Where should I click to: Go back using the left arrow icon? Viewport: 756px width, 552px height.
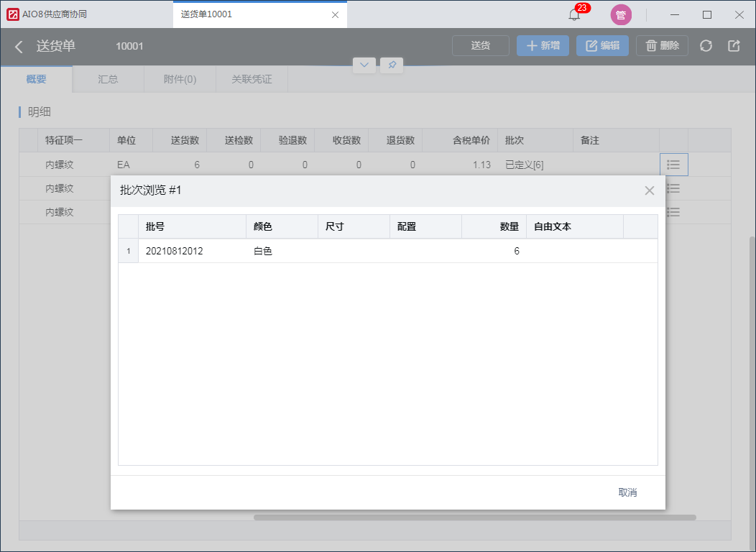pos(19,47)
